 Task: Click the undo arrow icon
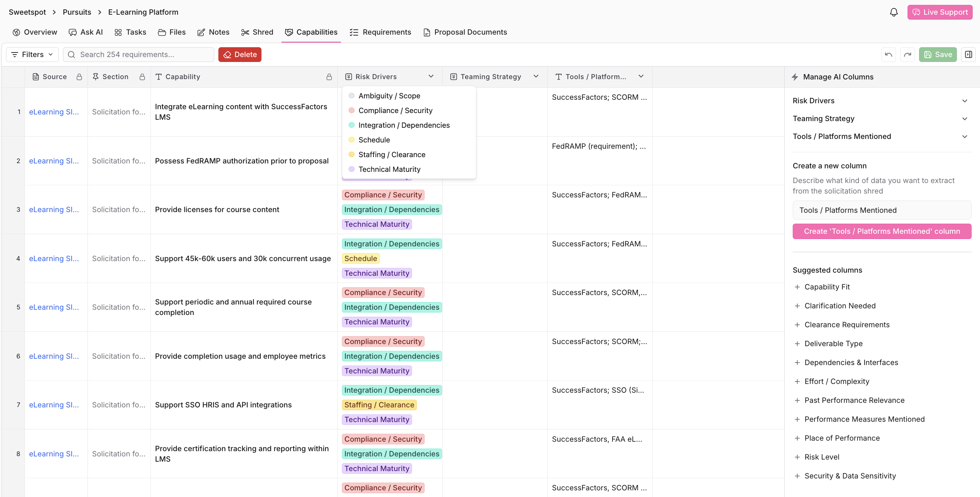point(888,54)
